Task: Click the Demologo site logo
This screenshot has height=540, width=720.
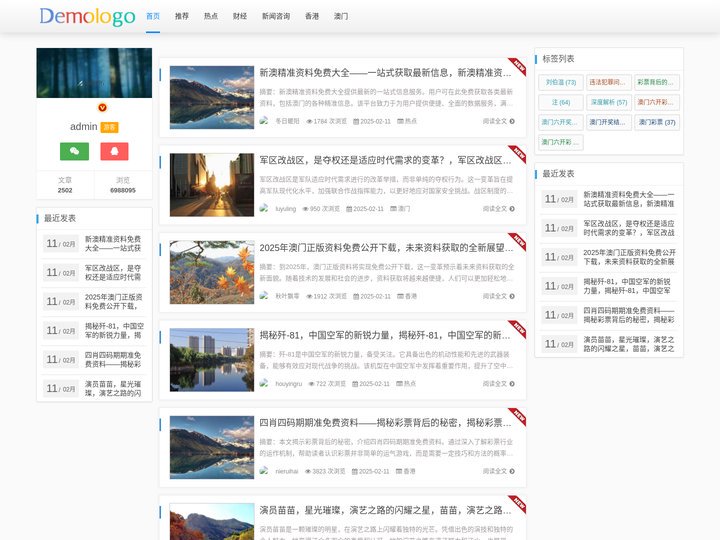Action: point(87,17)
